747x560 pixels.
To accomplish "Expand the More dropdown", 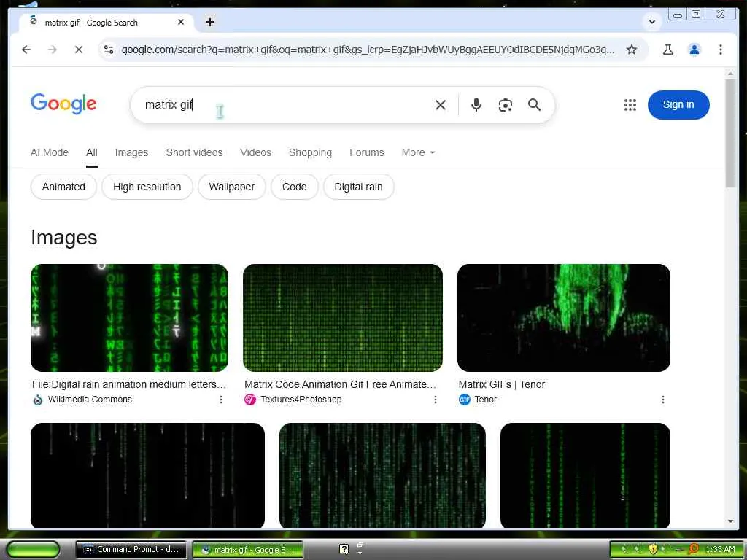I will point(418,152).
